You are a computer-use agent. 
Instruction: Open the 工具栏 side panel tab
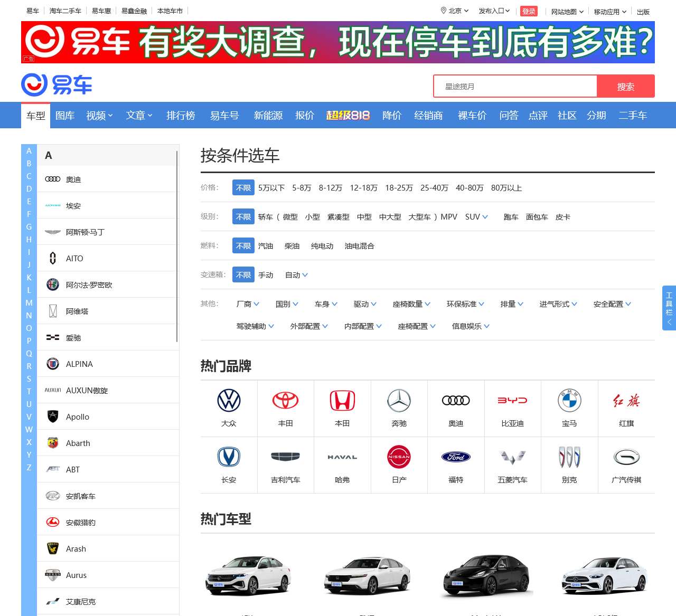669,308
